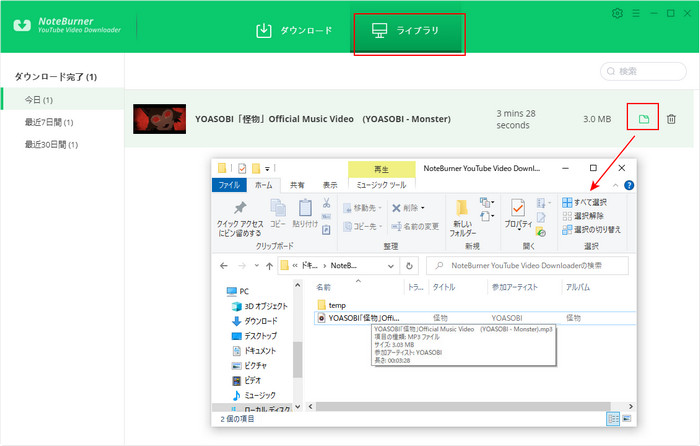Create 新しいフォルダー
This screenshot has width=700, height=446.
pos(462,218)
